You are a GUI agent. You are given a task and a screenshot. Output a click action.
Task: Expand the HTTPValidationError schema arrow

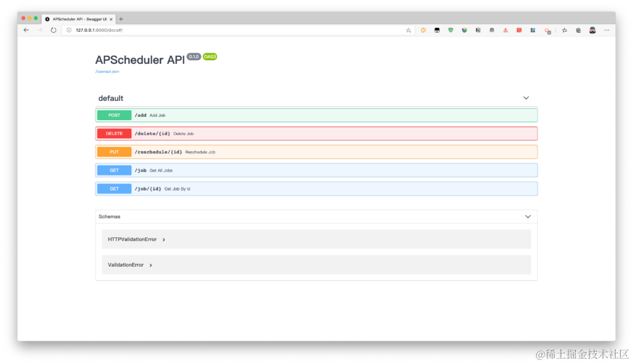(x=164, y=240)
